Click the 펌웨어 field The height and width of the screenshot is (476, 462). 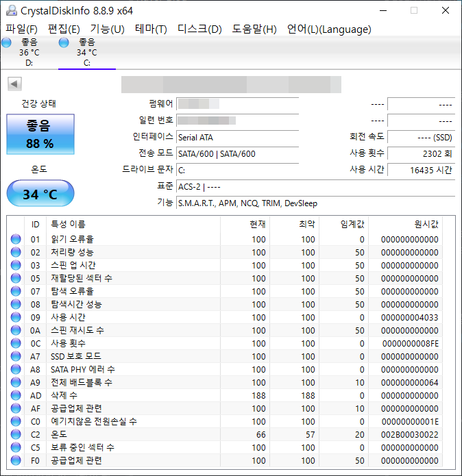pos(238,104)
